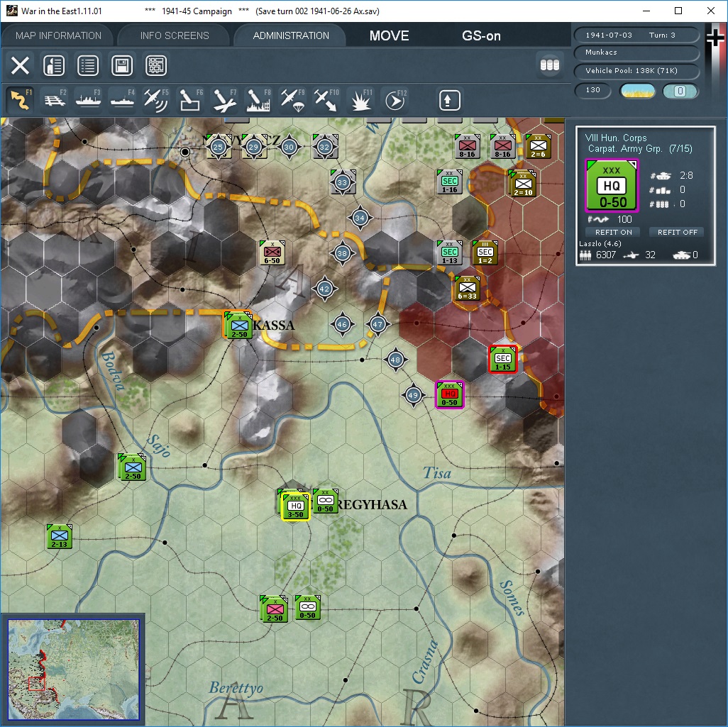Select the magenta-outlined HQ 0-50 map counter

click(x=449, y=394)
